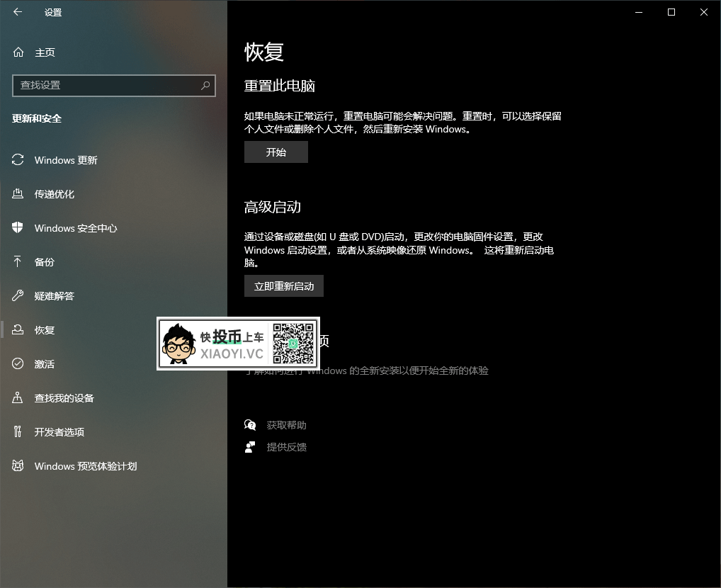Click 开始 to reset this PC

coord(276,152)
